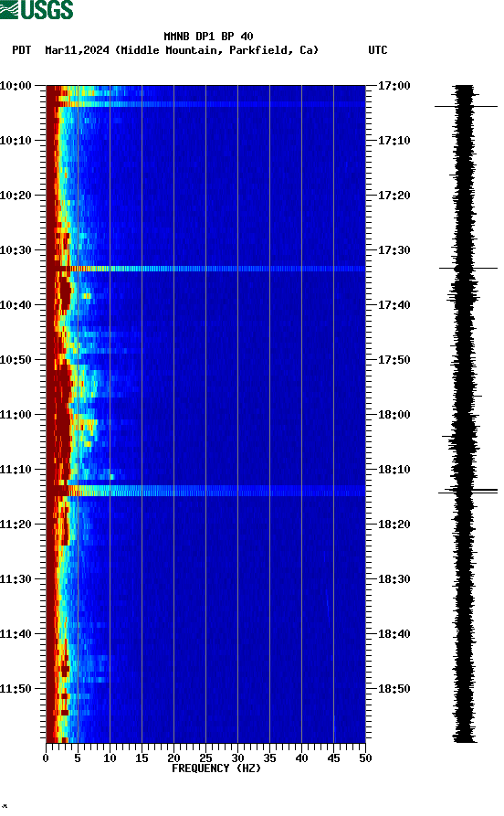Click the '11:30' PDT time label
The image size is (504, 816).
(x=16, y=579)
